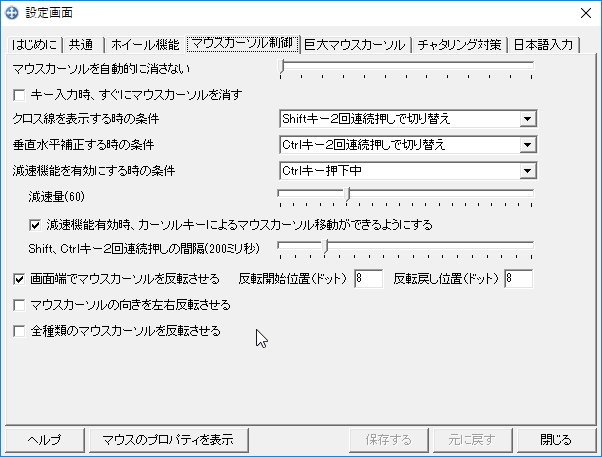The height and width of the screenshot is (457, 602).
Task: Enable 全種類のマウスカーソルを反転させる checkbox
Action: [x=19, y=331]
